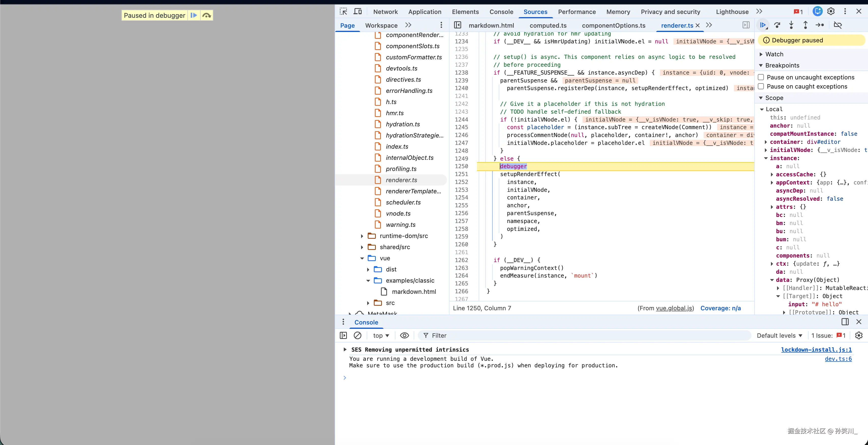Image resolution: width=868 pixels, height=445 pixels.
Task: Toggle the console sidebar panel icon
Action: pos(343,335)
